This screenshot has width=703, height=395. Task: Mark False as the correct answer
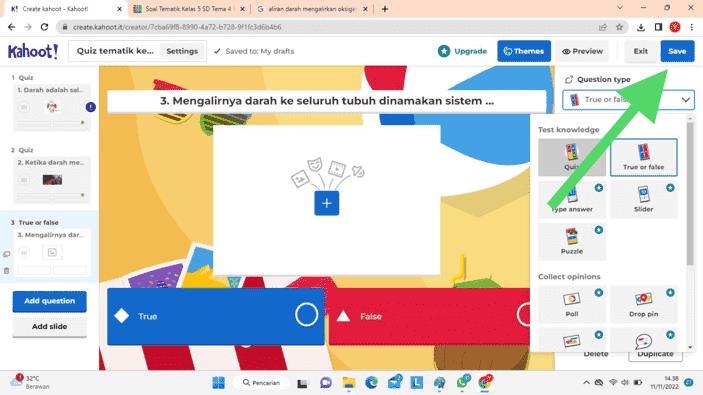coord(524,315)
